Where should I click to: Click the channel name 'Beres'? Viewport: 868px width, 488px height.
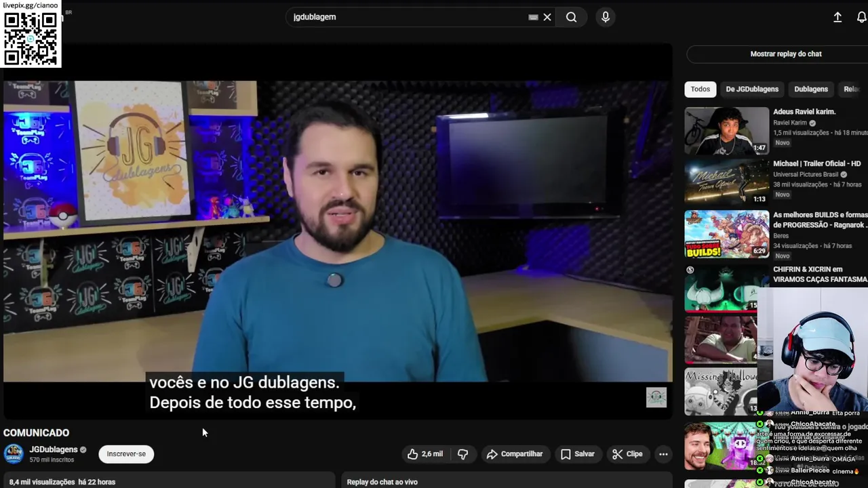(781, 236)
